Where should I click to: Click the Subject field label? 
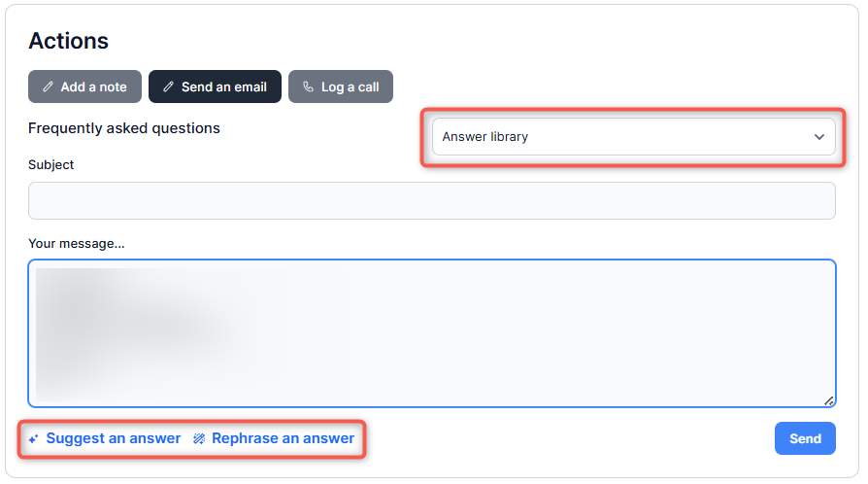tap(51, 165)
